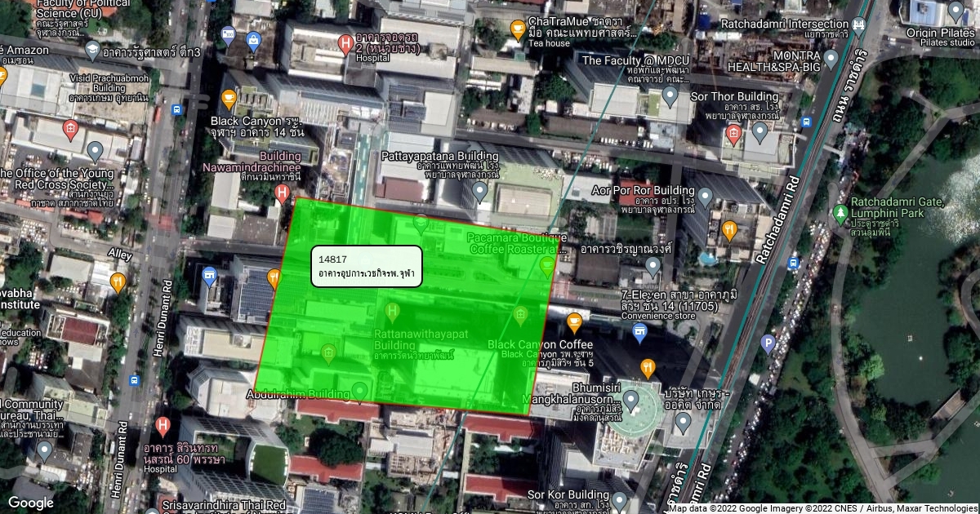Image resolution: width=980 pixels, height=514 pixels.
Task: Select the Pattayapatana Building pin
Action: coord(480,192)
